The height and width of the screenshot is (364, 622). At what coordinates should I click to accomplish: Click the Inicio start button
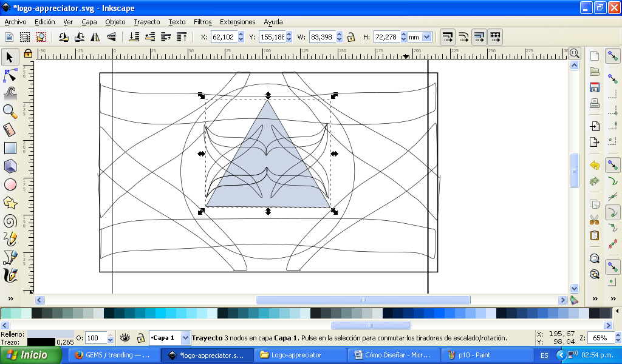pyautogui.click(x=30, y=355)
